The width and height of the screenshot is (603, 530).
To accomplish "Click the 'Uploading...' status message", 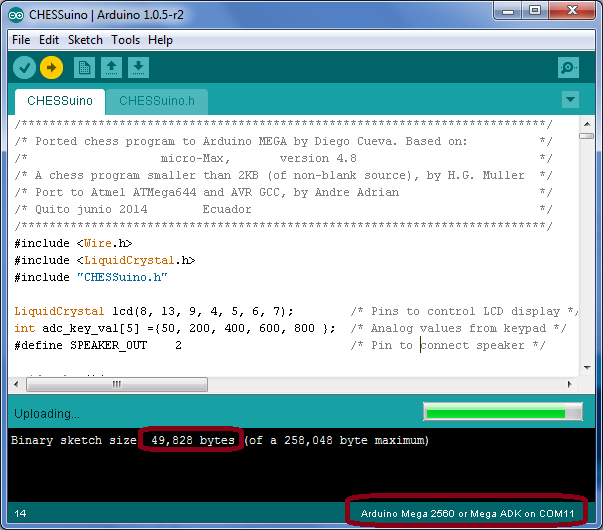I will click(x=47, y=413).
